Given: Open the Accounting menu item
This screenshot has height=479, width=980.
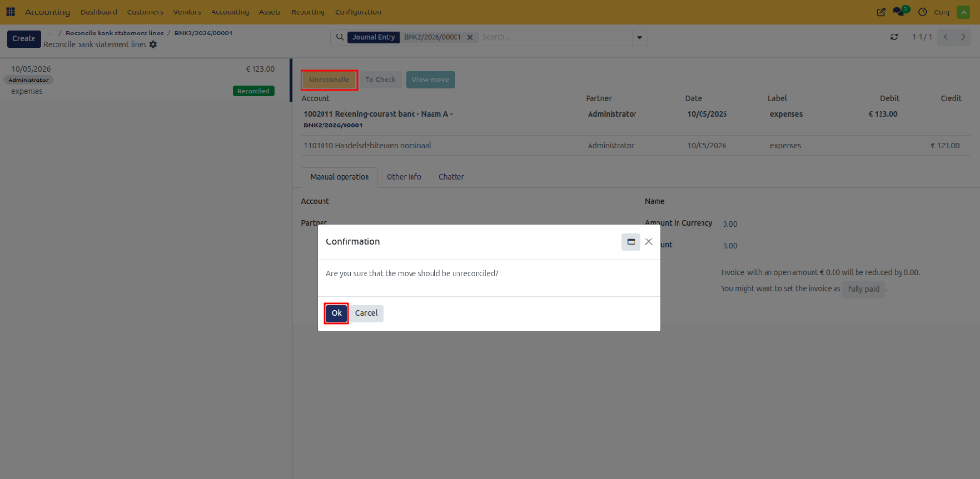Looking at the screenshot, I should [x=230, y=11].
